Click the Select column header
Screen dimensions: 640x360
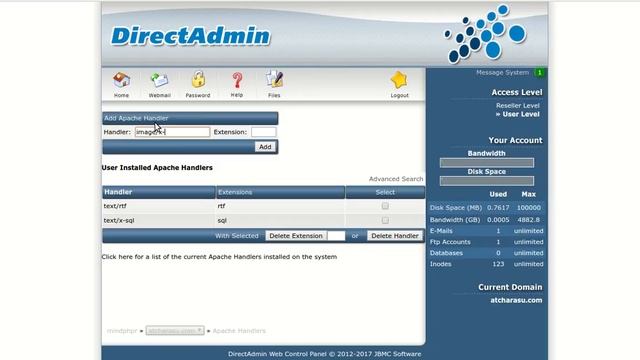click(385, 192)
